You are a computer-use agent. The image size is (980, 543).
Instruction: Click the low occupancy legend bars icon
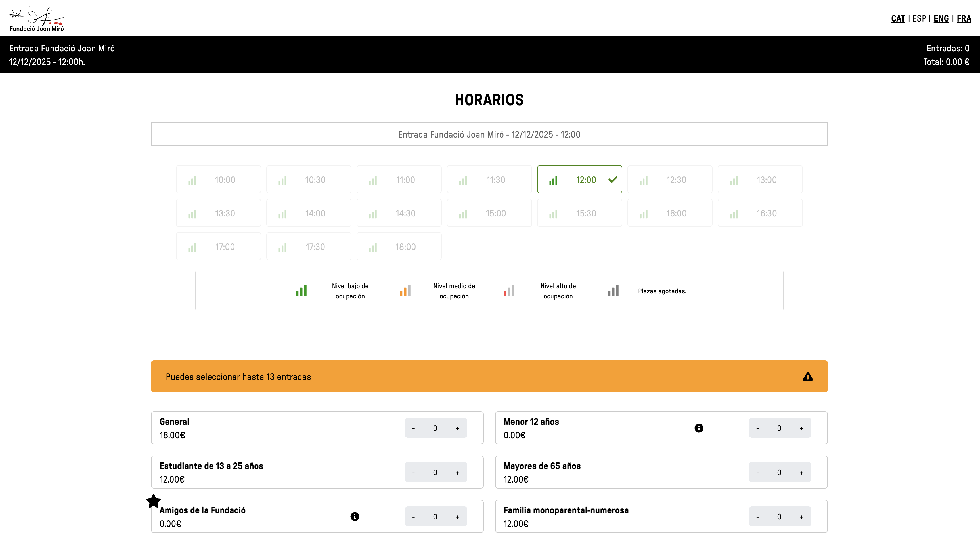tap(301, 291)
